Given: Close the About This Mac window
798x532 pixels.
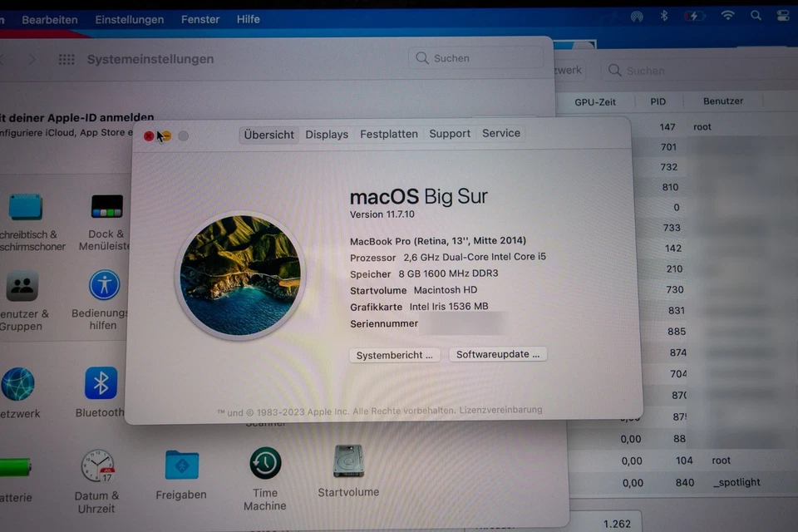Looking at the screenshot, I should [x=149, y=136].
